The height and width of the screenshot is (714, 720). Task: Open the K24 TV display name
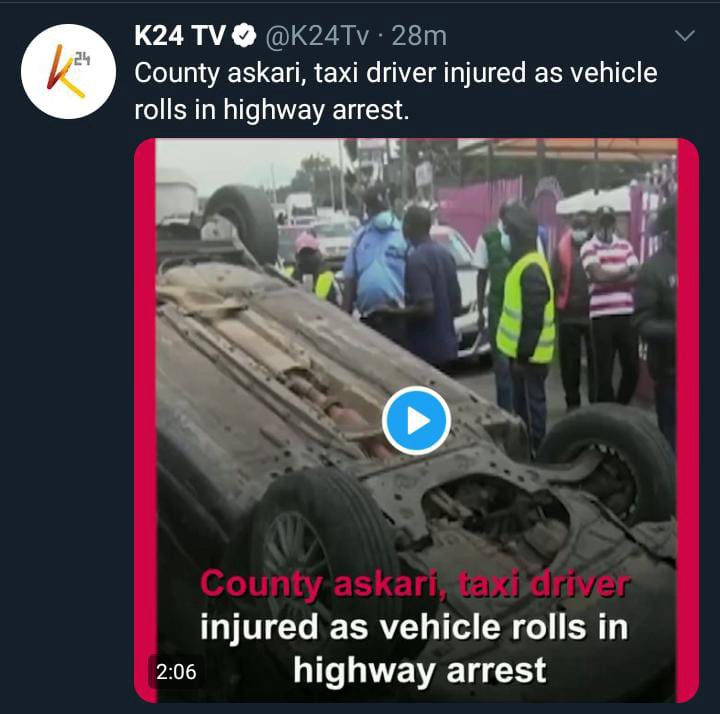coord(180,35)
